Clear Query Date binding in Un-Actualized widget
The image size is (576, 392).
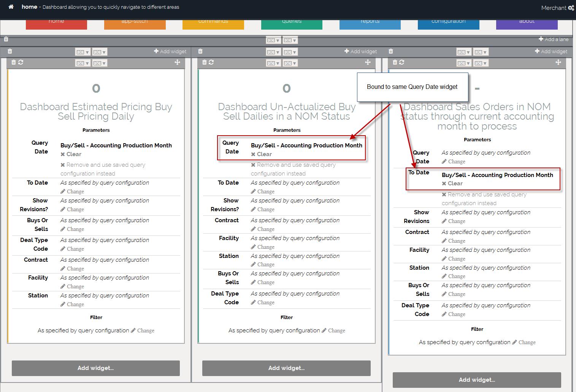(262, 154)
